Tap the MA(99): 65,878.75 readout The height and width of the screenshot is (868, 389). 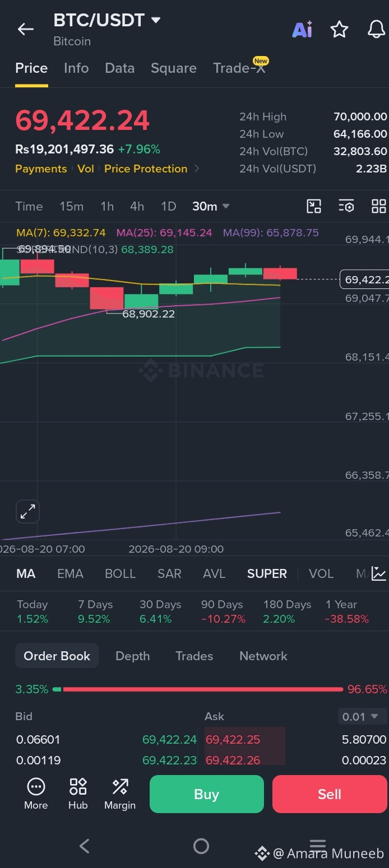[271, 232]
